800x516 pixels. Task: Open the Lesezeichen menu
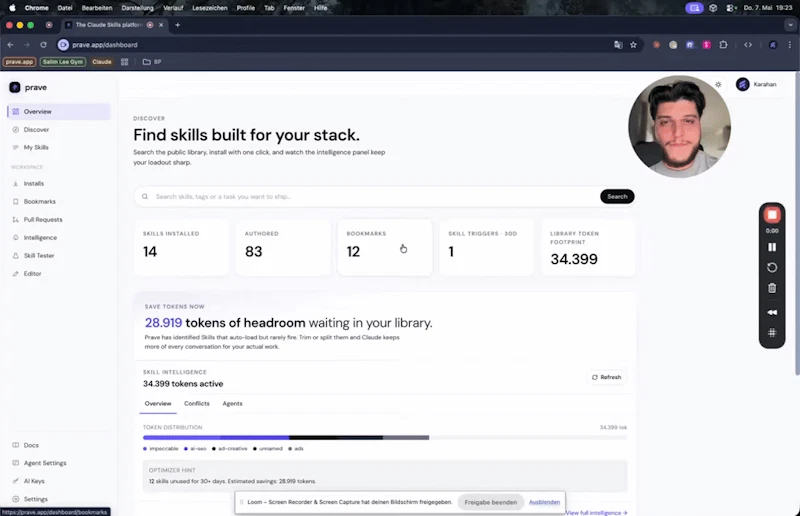click(210, 8)
